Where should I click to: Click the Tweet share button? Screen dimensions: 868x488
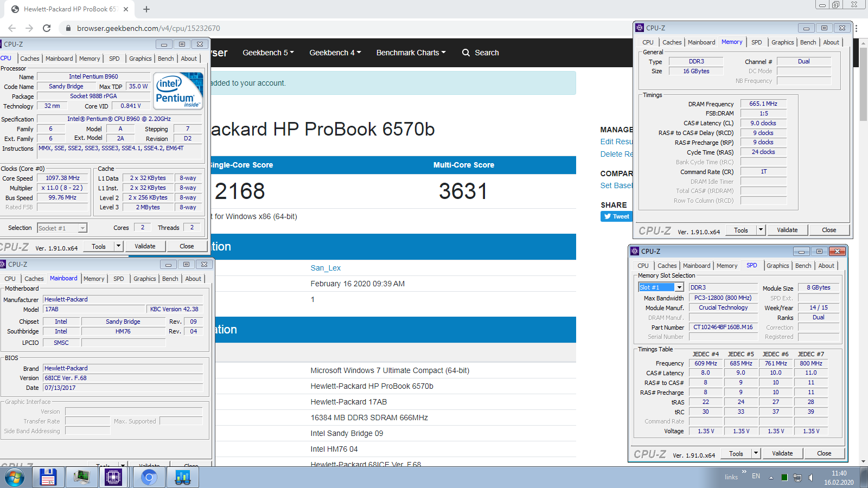click(616, 216)
